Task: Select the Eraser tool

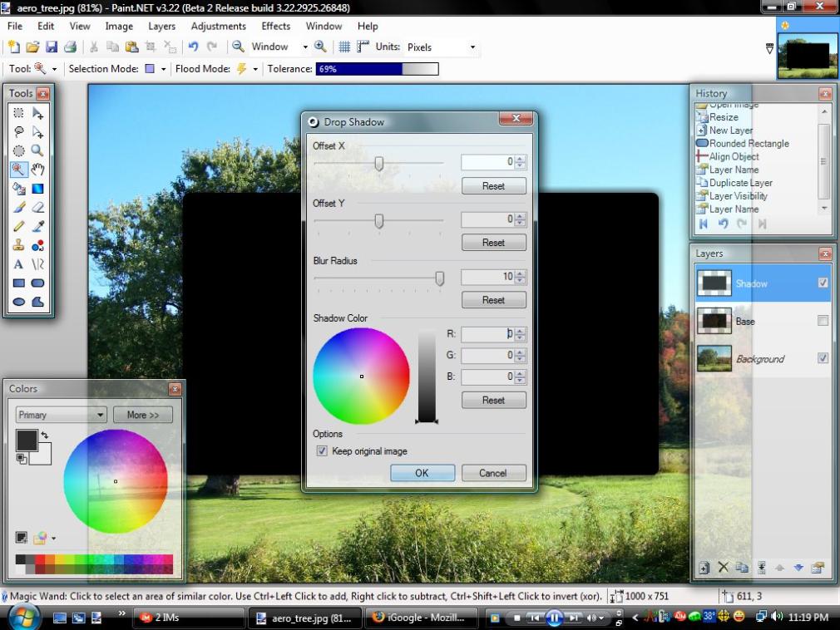Action: click(37, 208)
